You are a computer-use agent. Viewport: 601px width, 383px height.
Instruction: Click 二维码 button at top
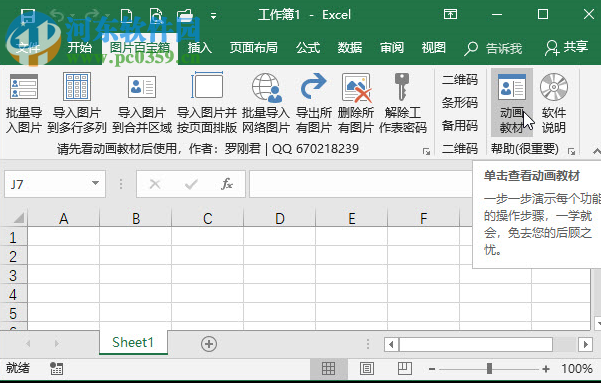[x=460, y=80]
